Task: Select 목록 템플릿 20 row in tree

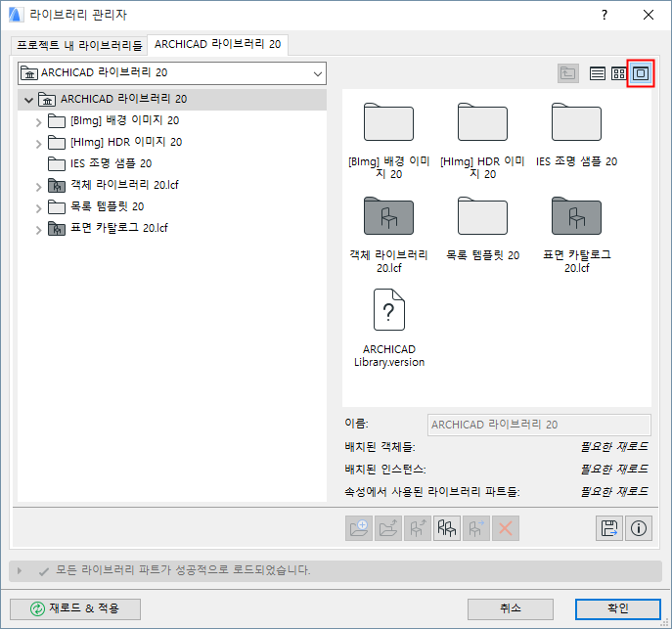Action: tap(172, 206)
